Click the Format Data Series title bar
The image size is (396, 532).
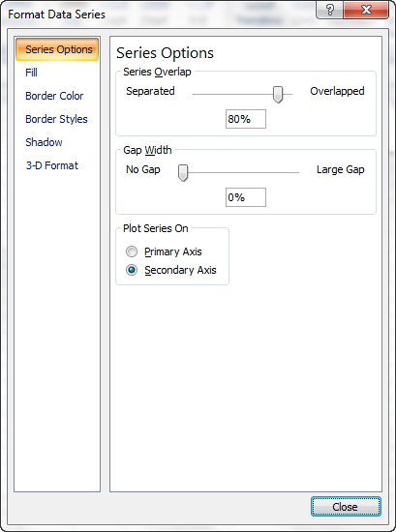point(160,15)
